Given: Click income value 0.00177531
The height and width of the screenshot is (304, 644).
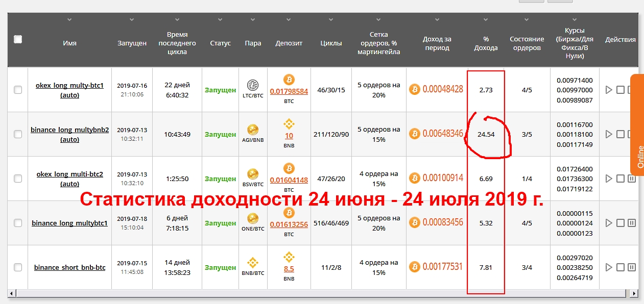Looking at the screenshot, I should (443, 267).
